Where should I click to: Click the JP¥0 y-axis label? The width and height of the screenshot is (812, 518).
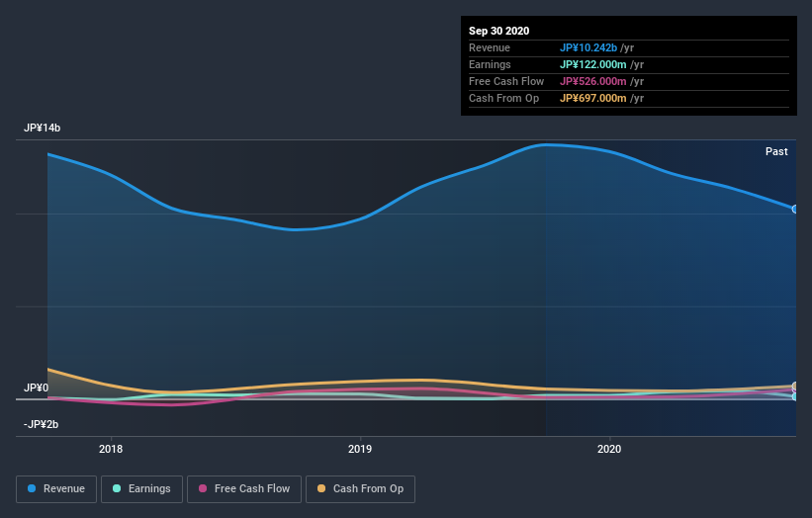(36, 388)
